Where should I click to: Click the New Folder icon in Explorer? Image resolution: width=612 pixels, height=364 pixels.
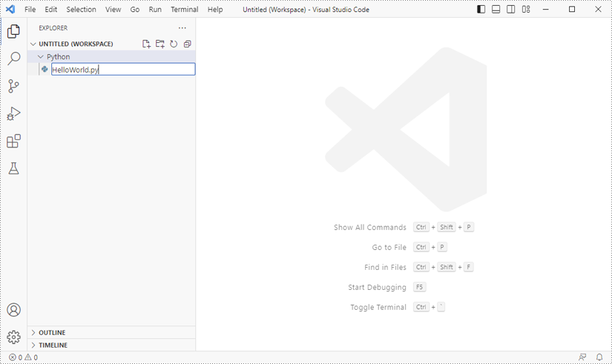pyautogui.click(x=160, y=44)
